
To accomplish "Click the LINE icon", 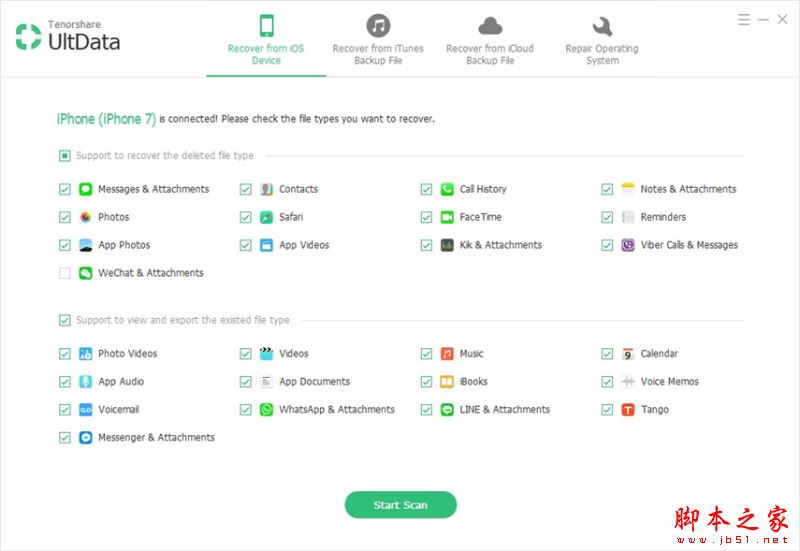I will pyautogui.click(x=447, y=410).
